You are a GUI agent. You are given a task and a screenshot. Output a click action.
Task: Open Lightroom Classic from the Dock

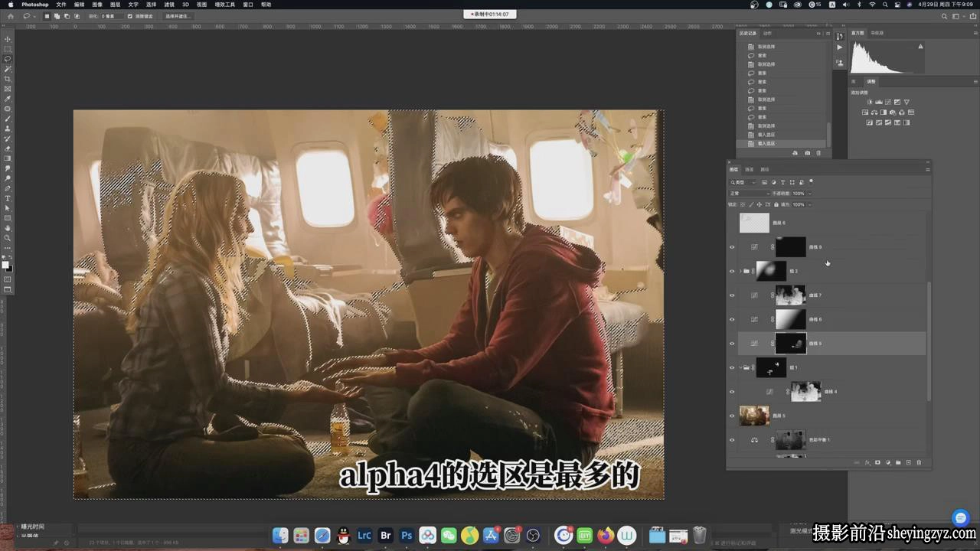(x=364, y=536)
